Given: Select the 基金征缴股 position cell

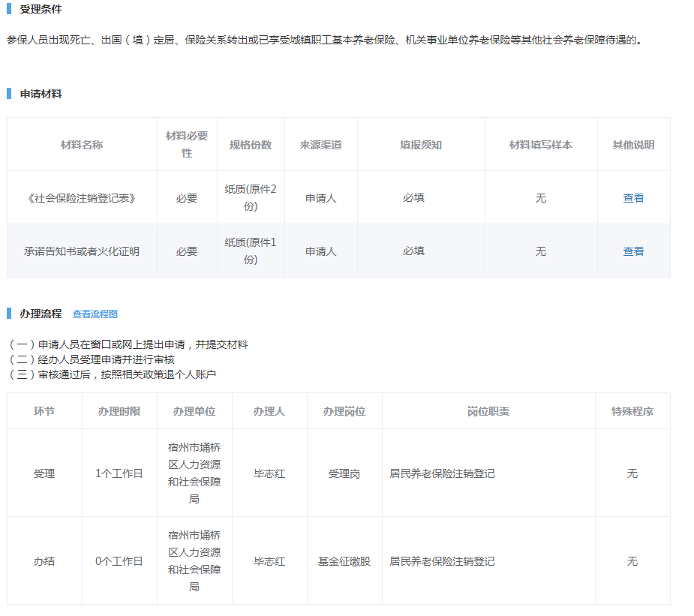Looking at the screenshot, I should point(344,561).
